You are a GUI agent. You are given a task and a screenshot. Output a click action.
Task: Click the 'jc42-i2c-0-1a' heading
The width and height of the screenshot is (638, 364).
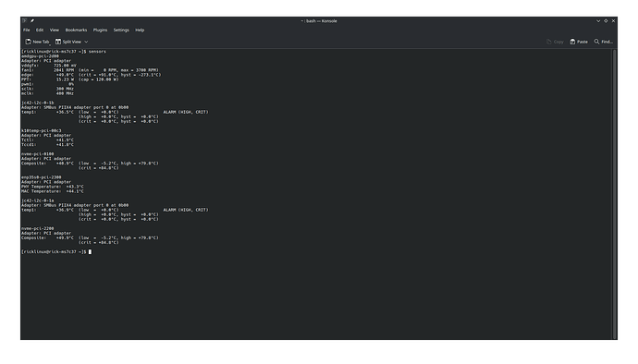(x=37, y=200)
